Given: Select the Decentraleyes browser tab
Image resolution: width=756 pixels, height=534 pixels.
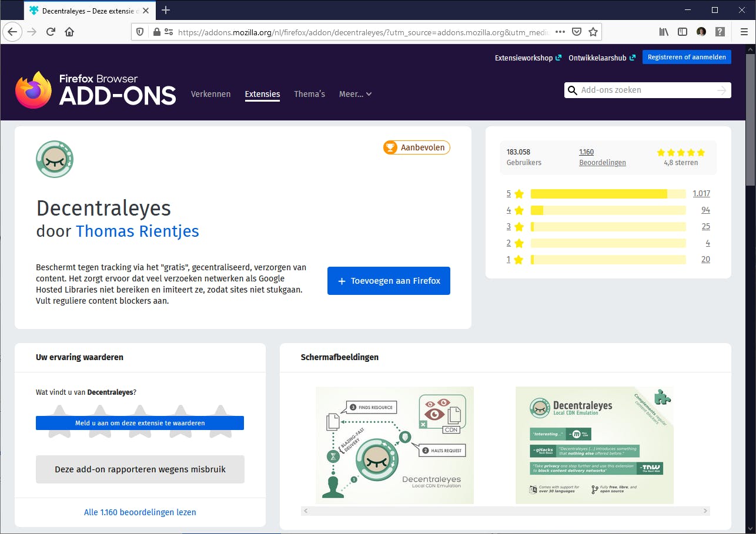Looking at the screenshot, I should pos(89,11).
